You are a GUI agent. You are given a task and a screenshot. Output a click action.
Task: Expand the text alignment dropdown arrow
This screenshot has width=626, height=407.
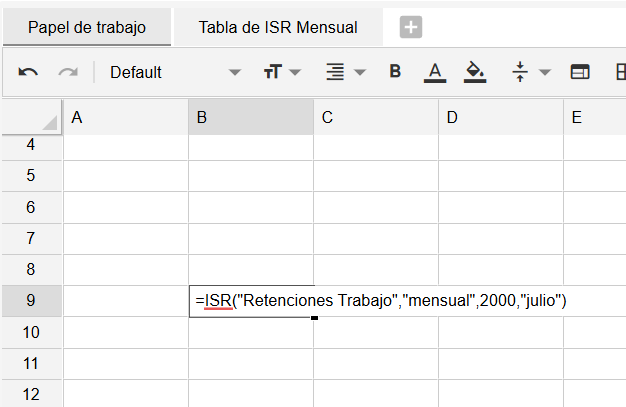[x=360, y=72]
